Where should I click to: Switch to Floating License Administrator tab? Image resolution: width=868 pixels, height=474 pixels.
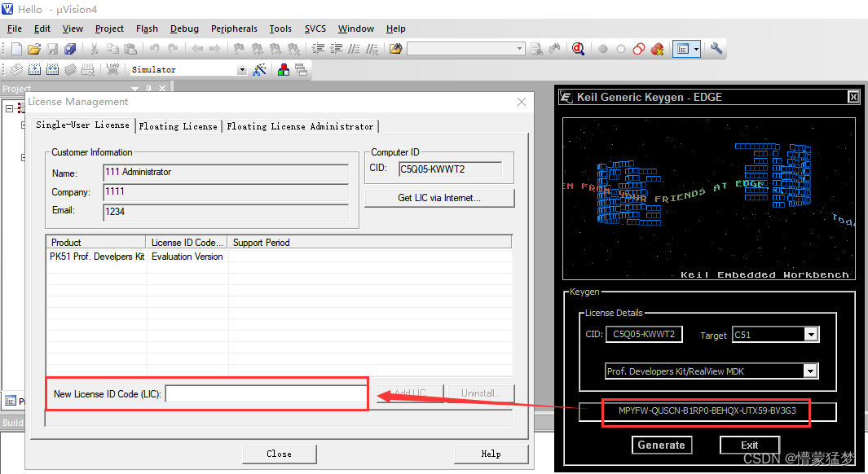pos(300,127)
